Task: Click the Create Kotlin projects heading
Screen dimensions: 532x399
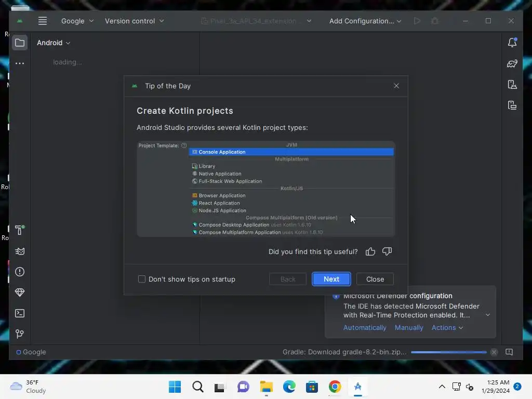Action: (185, 111)
